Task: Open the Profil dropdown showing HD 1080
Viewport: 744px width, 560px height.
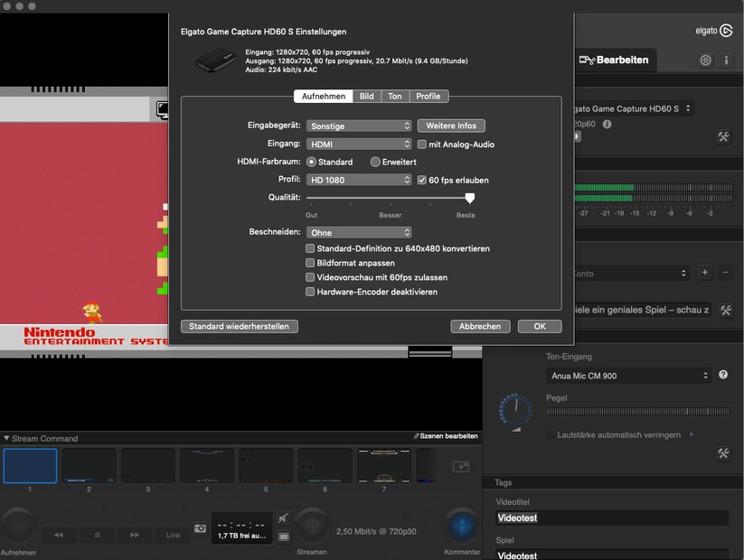Action: [x=359, y=179]
